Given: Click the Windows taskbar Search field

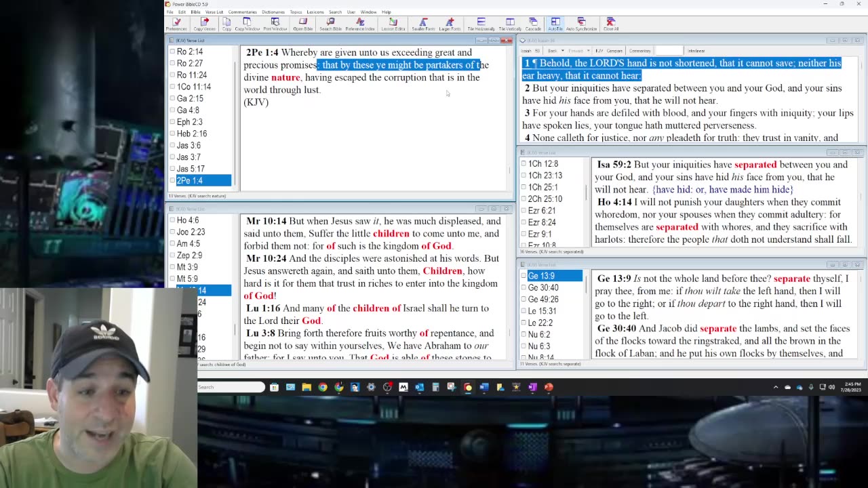Looking at the screenshot, I should (x=231, y=387).
